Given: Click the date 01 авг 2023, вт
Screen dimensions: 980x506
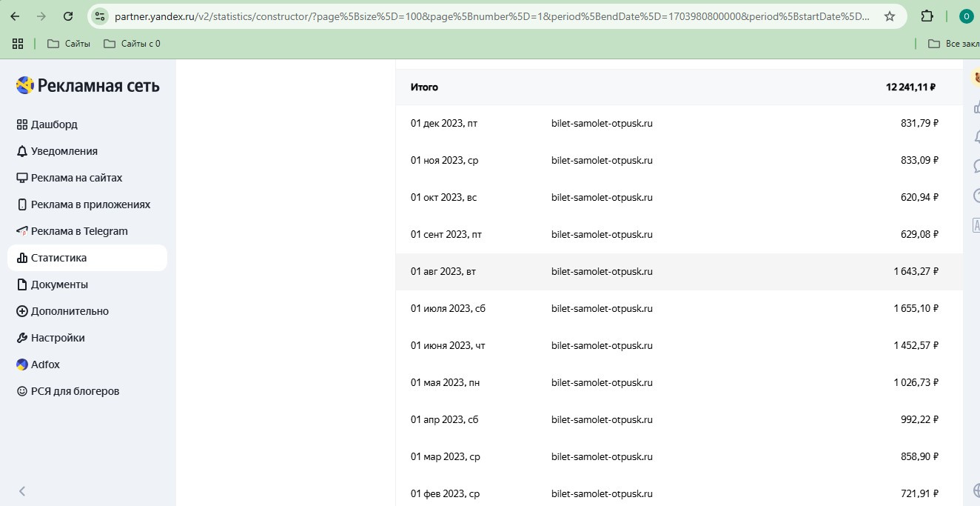Looking at the screenshot, I should click(x=443, y=272).
